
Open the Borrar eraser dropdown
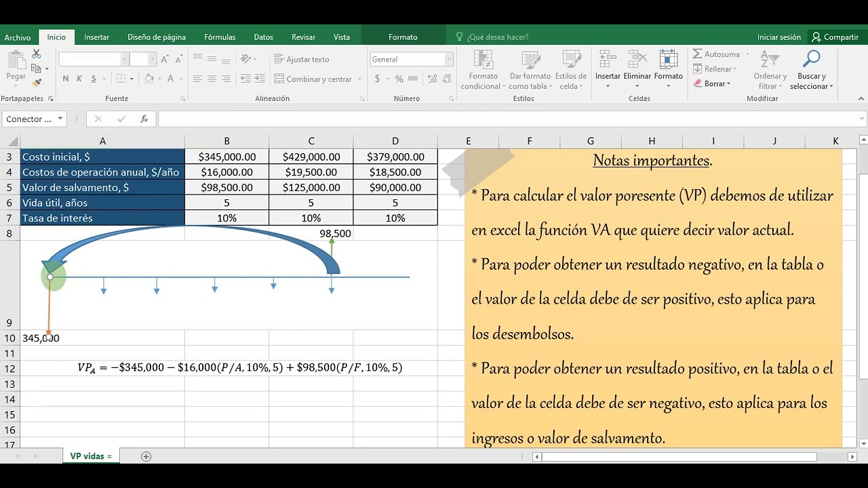[711, 84]
